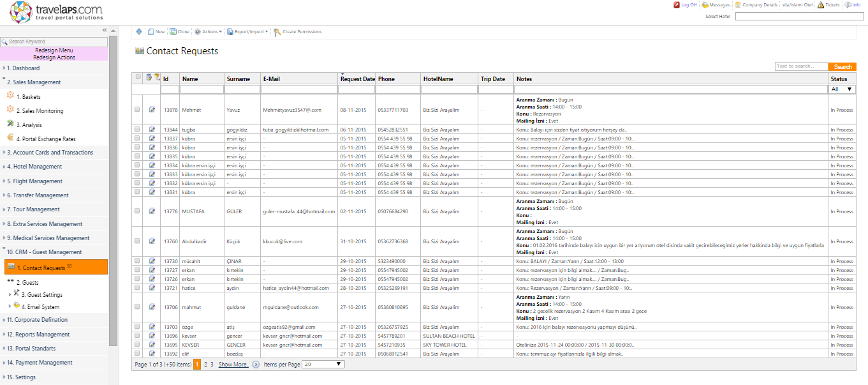Viewport: 868px width, 385px height.
Task: Expand the 12. Reports Management section
Action: 54,335
